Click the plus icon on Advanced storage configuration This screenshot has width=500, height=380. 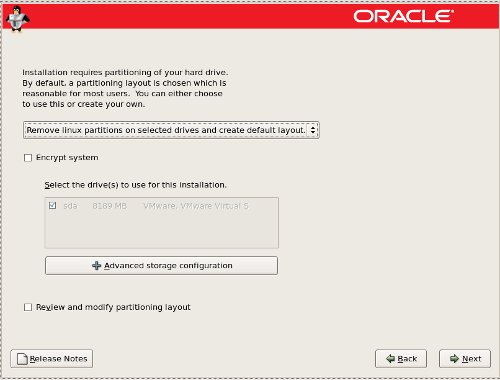96,265
